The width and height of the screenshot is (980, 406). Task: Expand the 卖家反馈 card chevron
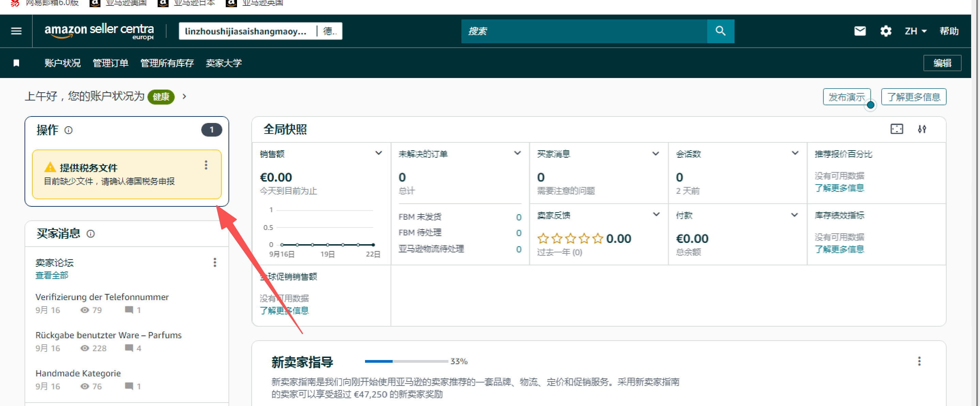pos(656,214)
